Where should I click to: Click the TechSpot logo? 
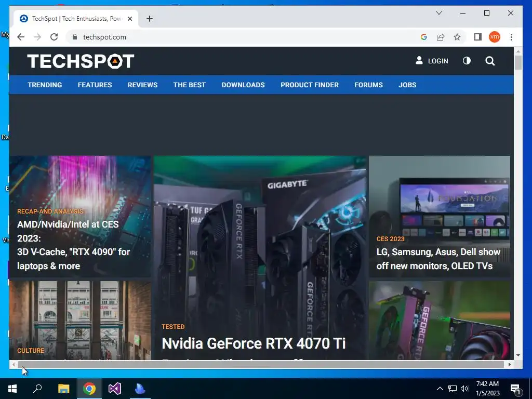pos(81,61)
